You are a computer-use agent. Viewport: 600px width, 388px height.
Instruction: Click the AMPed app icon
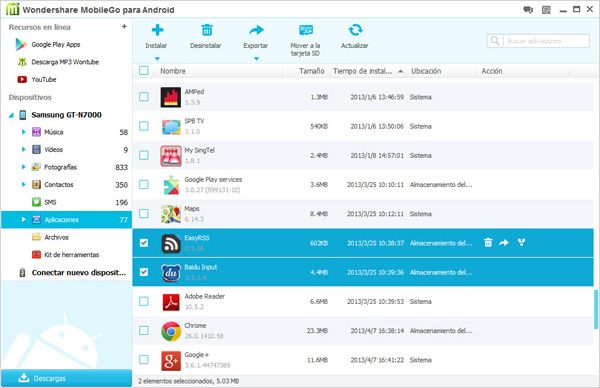pos(171,97)
